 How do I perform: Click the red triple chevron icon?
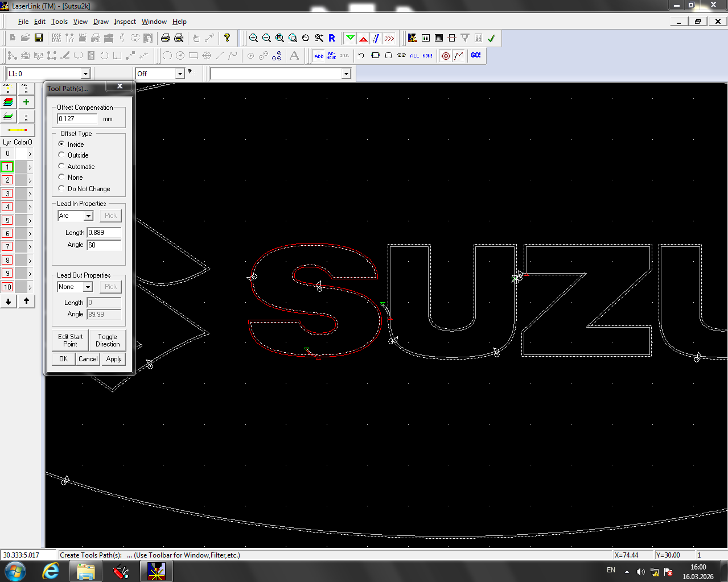click(389, 38)
